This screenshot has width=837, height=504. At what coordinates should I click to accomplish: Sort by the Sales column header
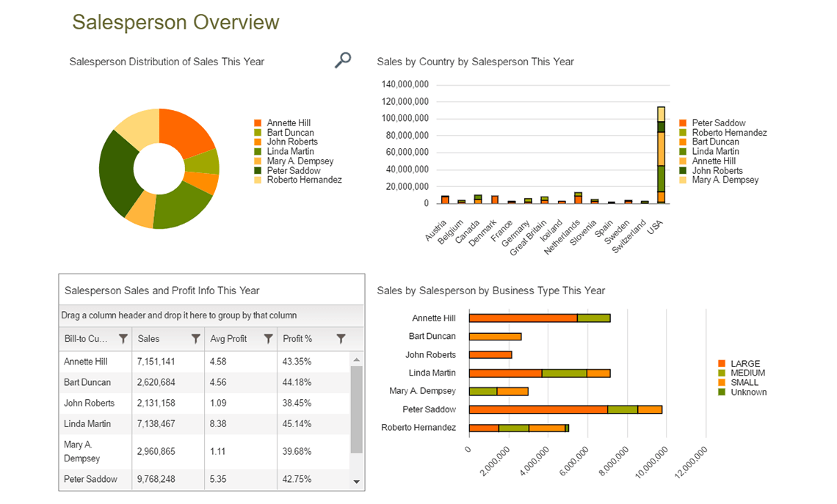coord(148,339)
